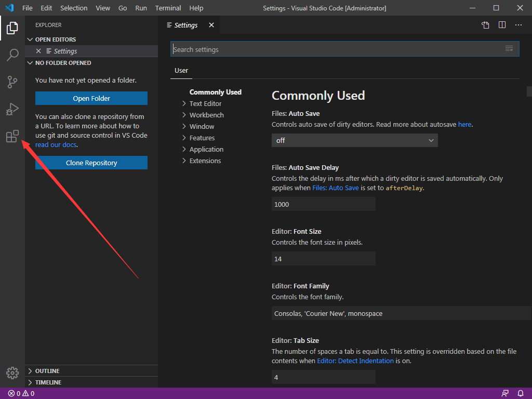Click the Tweet Feedback icon

pos(504,393)
